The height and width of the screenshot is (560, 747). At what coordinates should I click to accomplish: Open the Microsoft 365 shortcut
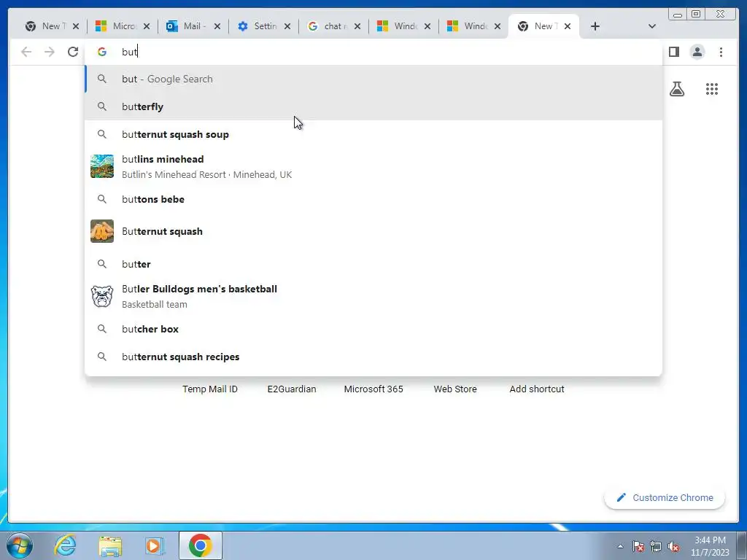click(x=373, y=389)
